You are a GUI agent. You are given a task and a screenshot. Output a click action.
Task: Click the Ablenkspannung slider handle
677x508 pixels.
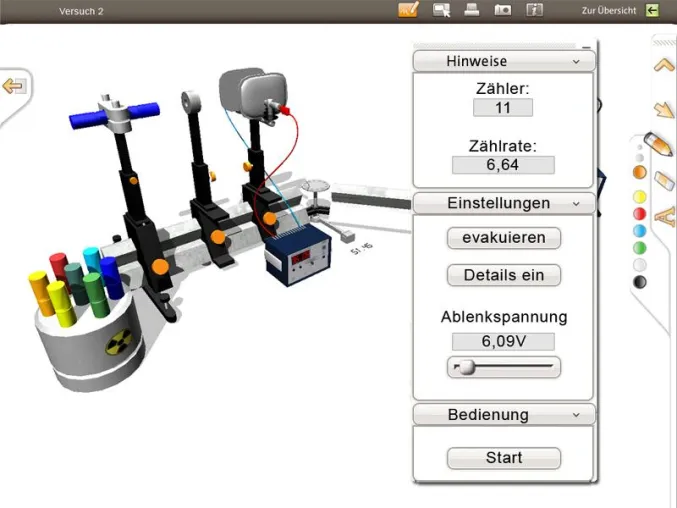tap(466, 367)
